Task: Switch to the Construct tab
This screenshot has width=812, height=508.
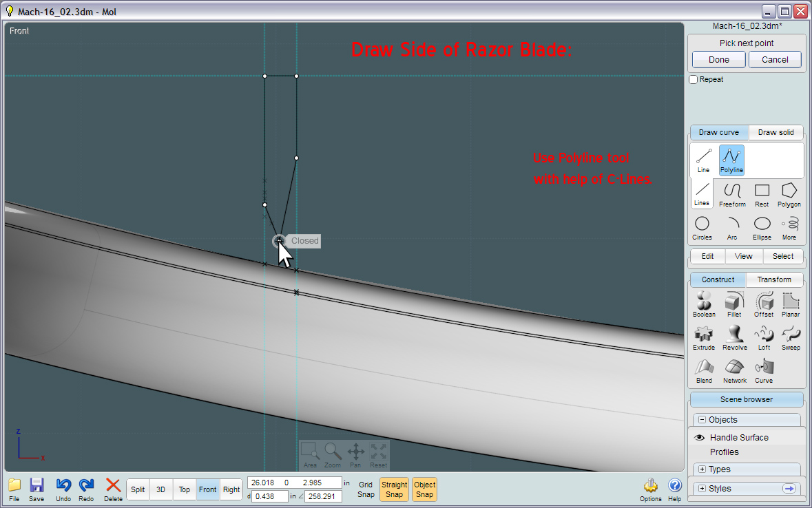Action: tap(718, 279)
